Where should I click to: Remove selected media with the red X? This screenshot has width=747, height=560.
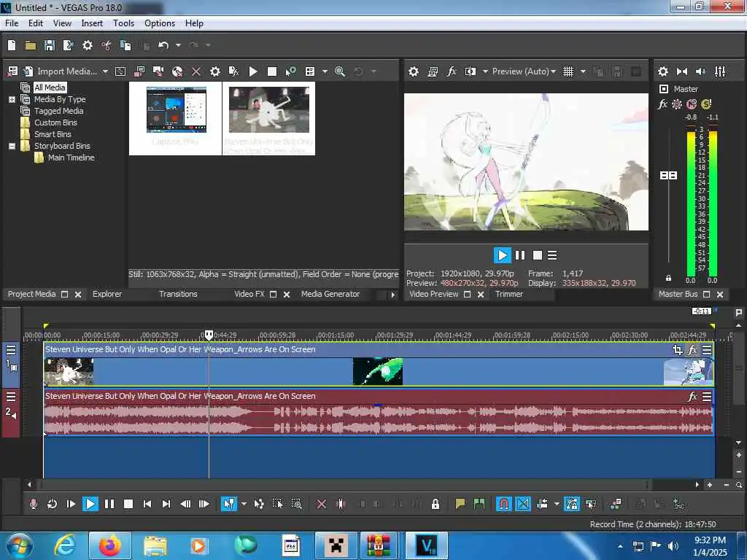pyautogui.click(x=196, y=71)
